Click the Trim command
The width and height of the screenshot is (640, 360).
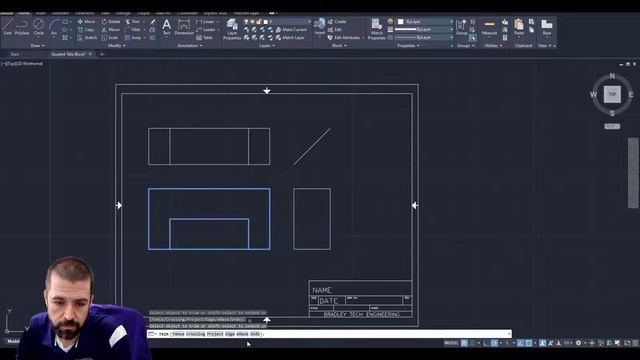pyautogui.click(x=133, y=21)
